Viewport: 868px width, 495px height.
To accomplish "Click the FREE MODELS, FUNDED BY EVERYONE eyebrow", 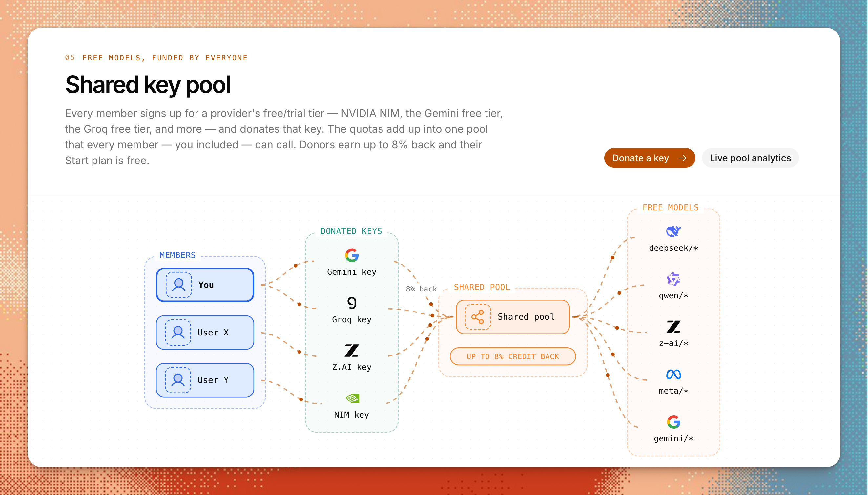I will tap(165, 58).
